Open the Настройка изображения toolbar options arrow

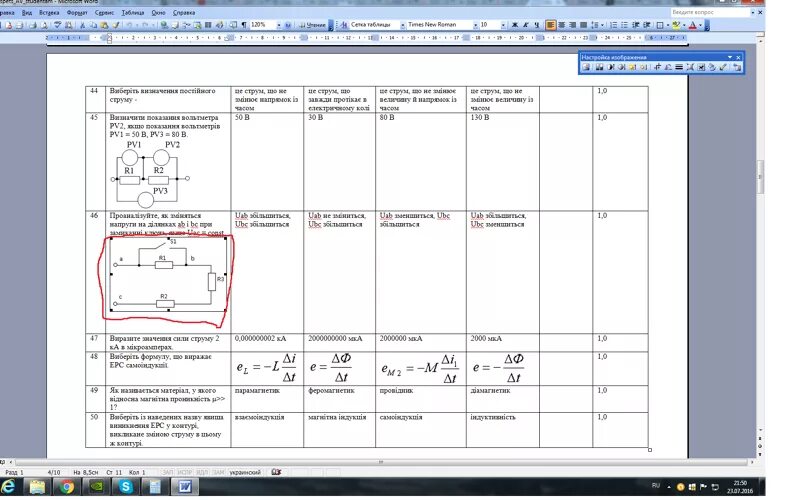coord(730,57)
